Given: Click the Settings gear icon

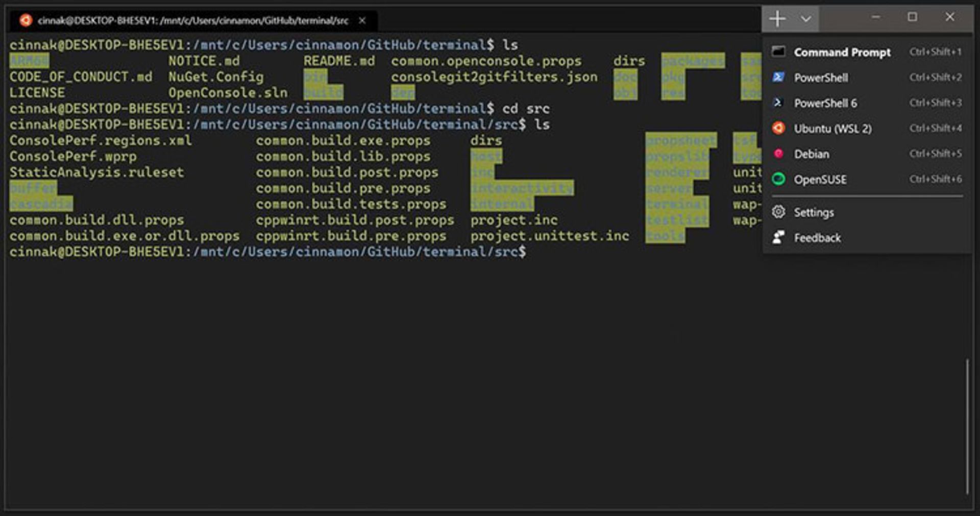Looking at the screenshot, I should (x=777, y=212).
